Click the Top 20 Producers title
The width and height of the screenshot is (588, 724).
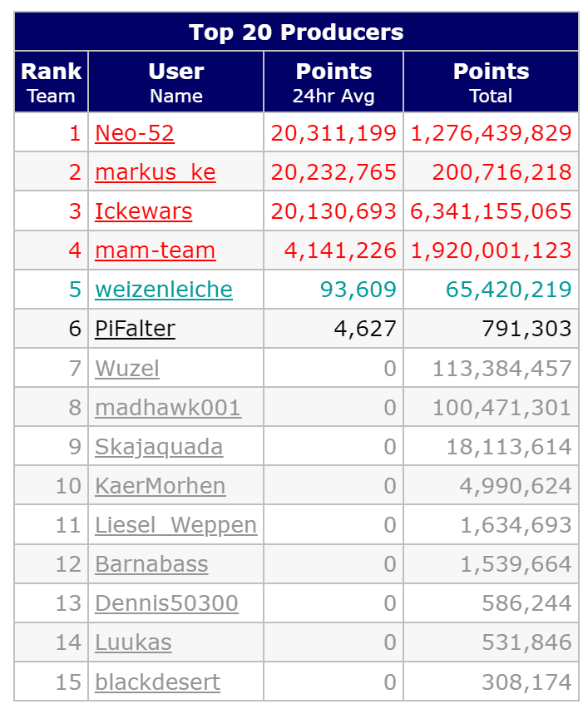(296, 32)
